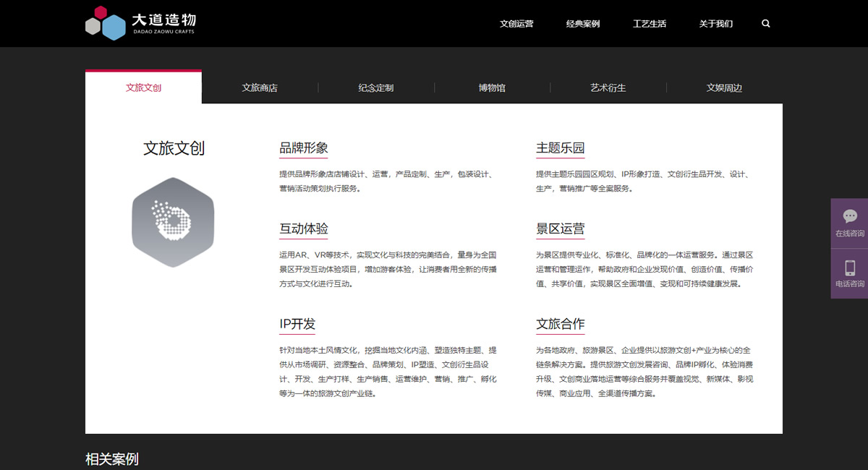Open the 互动体验 section heading

point(304,229)
